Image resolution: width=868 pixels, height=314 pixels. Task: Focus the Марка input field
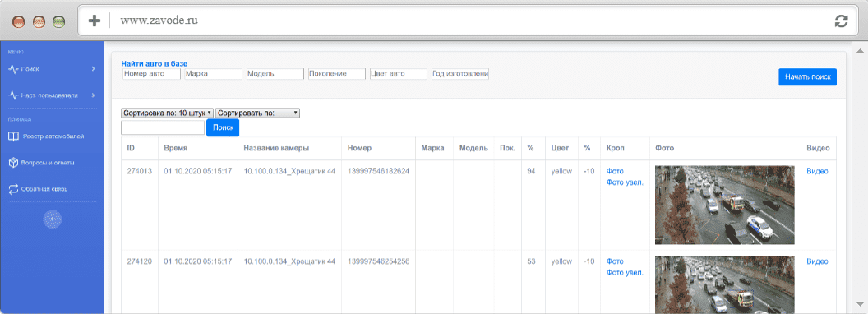coord(213,74)
